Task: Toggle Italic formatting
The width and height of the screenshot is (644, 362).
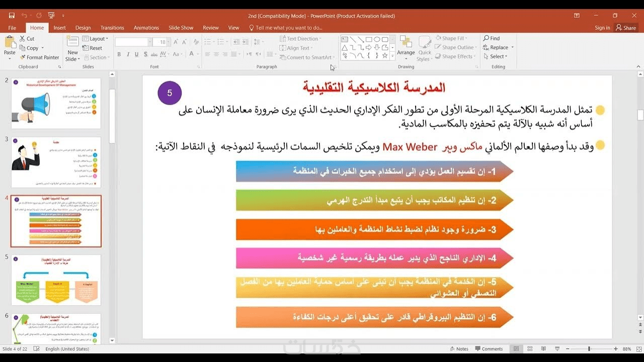Action: tap(128, 54)
